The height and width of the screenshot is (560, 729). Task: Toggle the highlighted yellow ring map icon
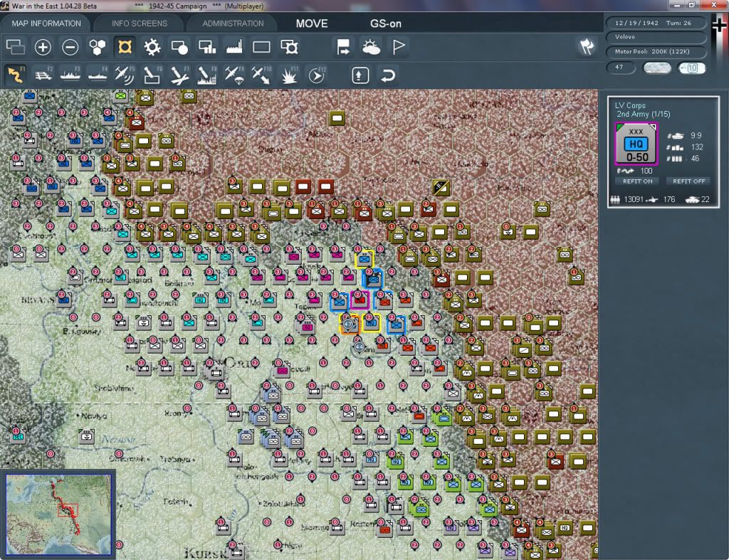pos(125,47)
